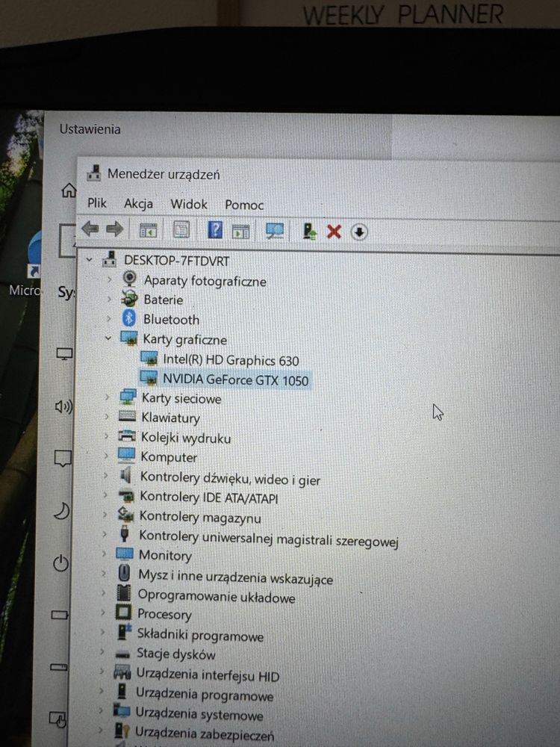Expand the Kolejki wydruku category
This screenshot has width=560, height=747.
pyautogui.click(x=106, y=436)
